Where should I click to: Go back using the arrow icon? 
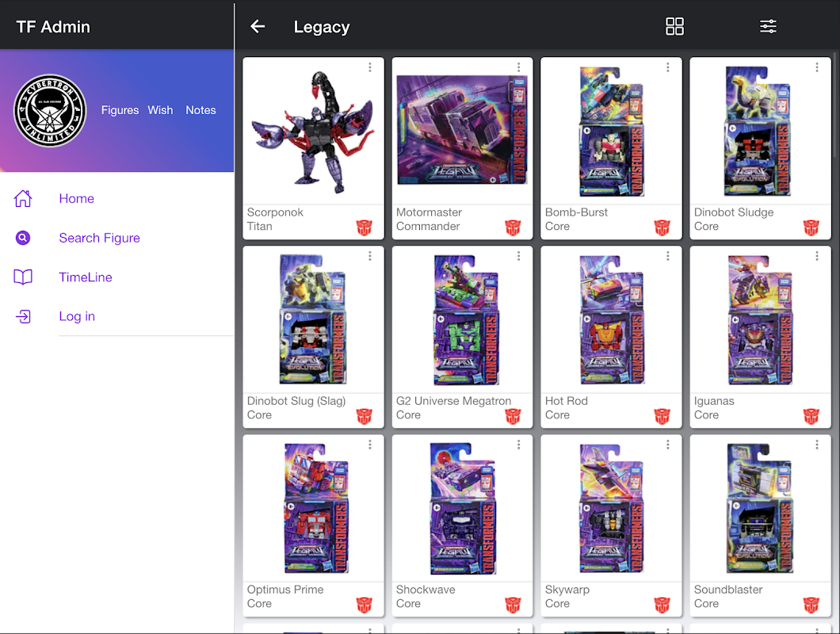point(258,26)
